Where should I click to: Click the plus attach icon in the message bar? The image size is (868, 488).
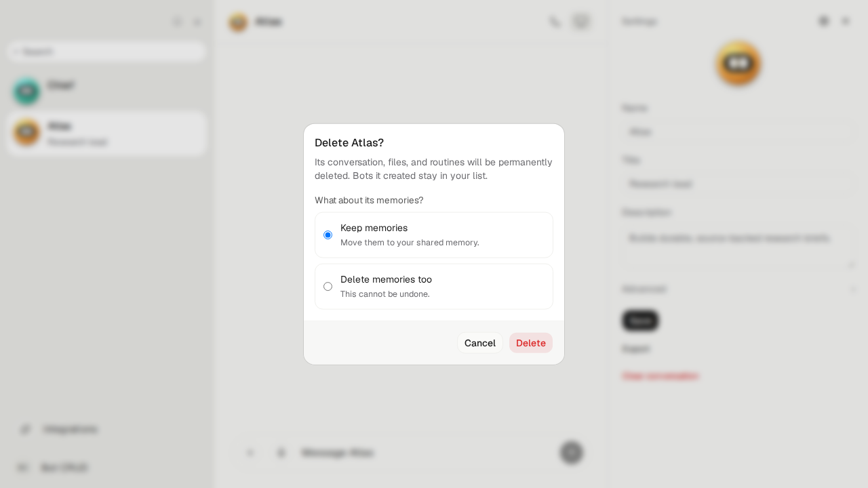coord(250,453)
